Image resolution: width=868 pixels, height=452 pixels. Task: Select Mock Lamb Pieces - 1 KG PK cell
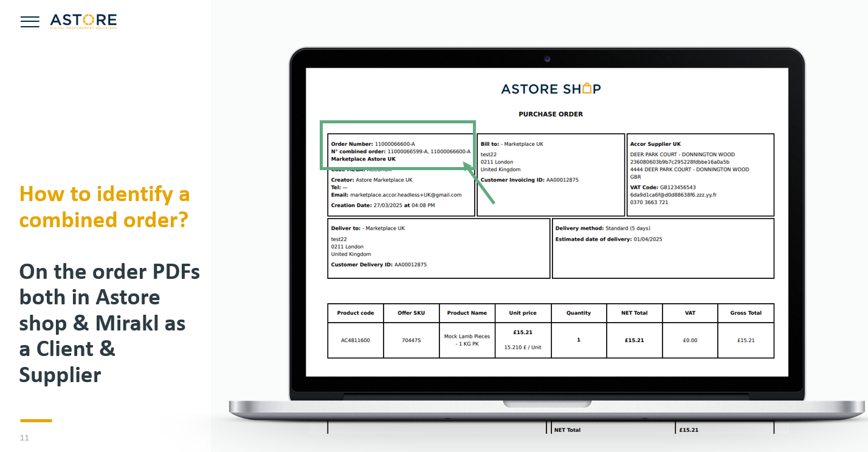(467, 340)
